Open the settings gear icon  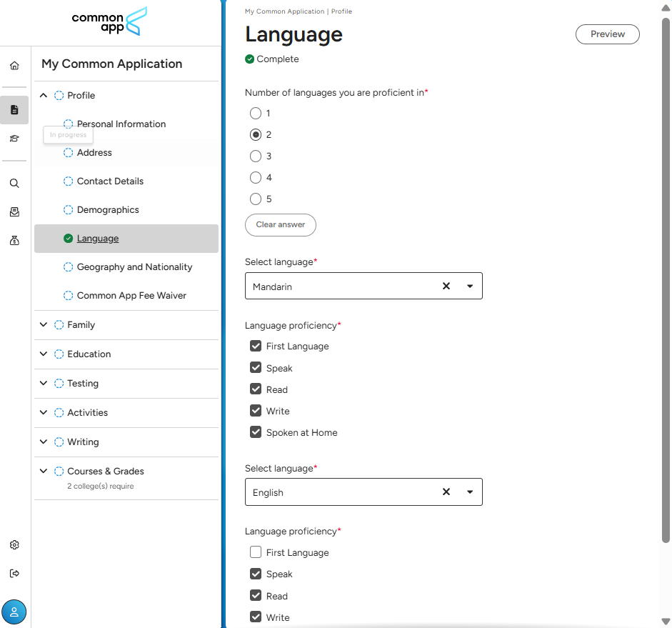click(x=14, y=545)
